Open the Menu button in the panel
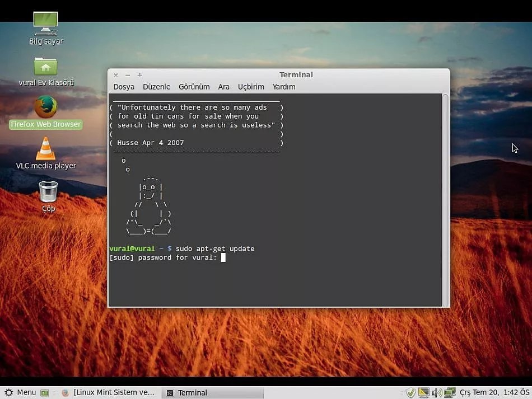Viewport: 532px width, 399px height. 20,392
